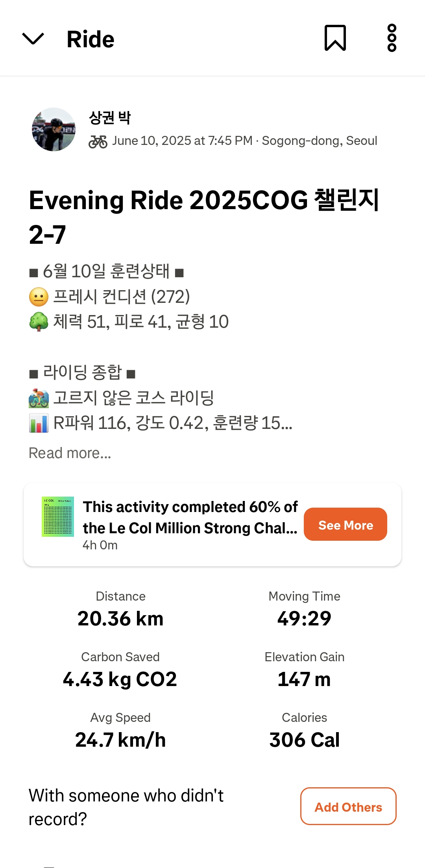Collapse the Ride screen with down chevron
Image resolution: width=425 pixels, height=868 pixels.
33,39
